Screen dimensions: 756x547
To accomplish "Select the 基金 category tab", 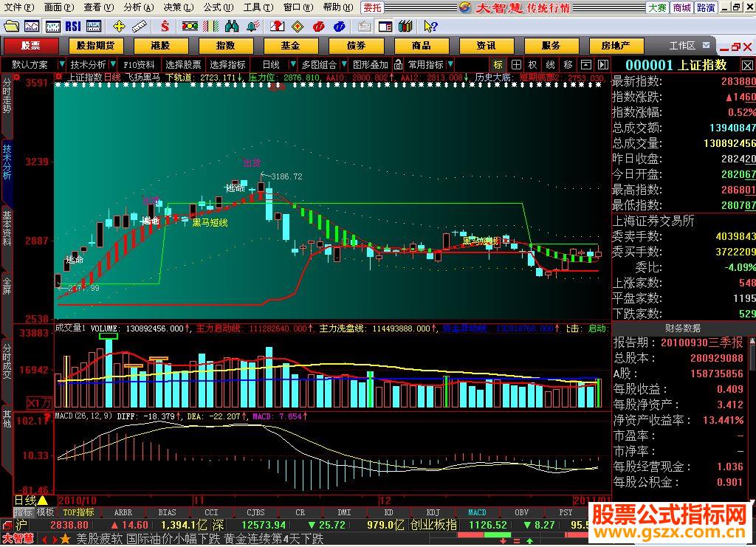I will pyautogui.click(x=291, y=46).
